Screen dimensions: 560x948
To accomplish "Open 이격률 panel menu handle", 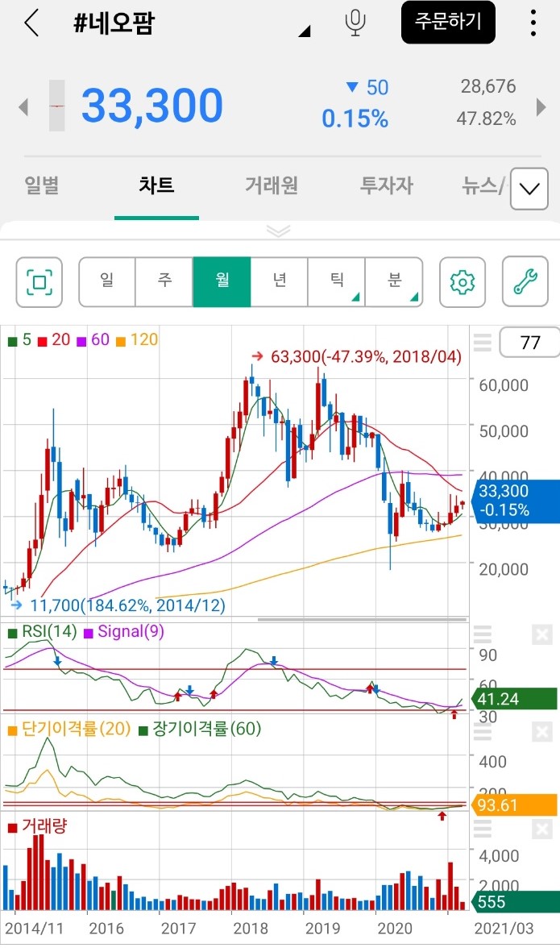I will [482, 732].
